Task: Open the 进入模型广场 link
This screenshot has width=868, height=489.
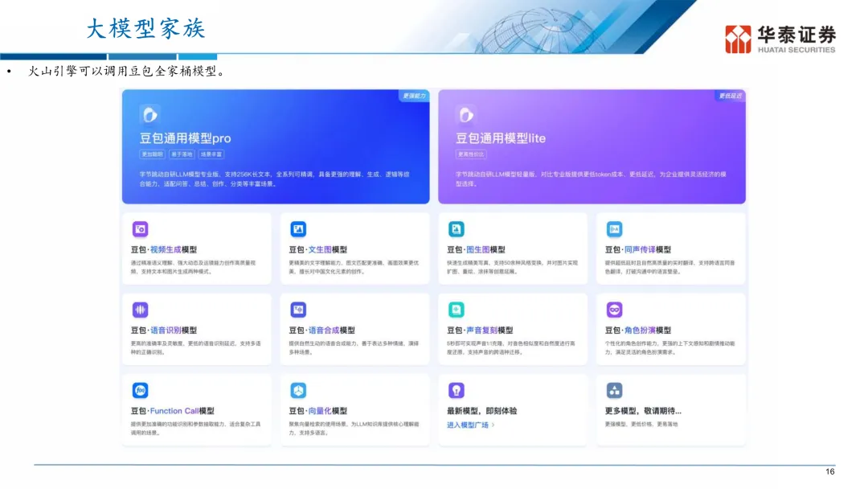Action: 468,425
